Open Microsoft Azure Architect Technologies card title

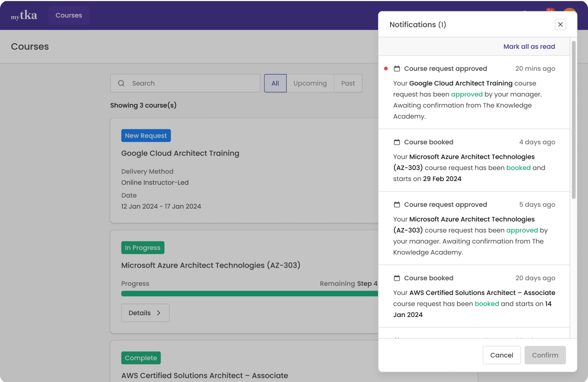pyautogui.click(x=211, y=265)
